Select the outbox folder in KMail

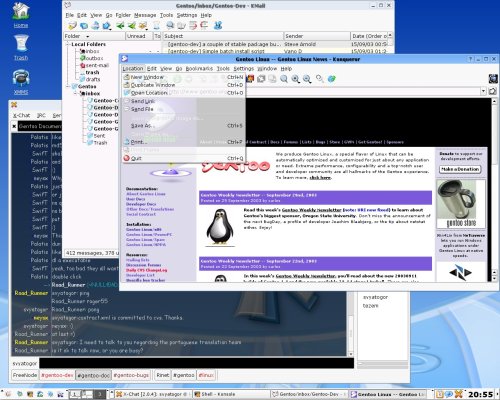pos(92,58)
